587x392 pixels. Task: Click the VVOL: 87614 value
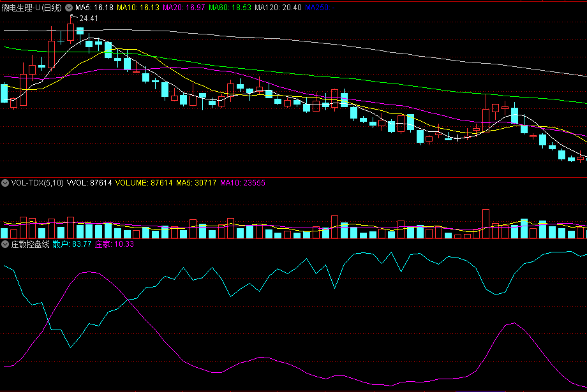point(89,183)
